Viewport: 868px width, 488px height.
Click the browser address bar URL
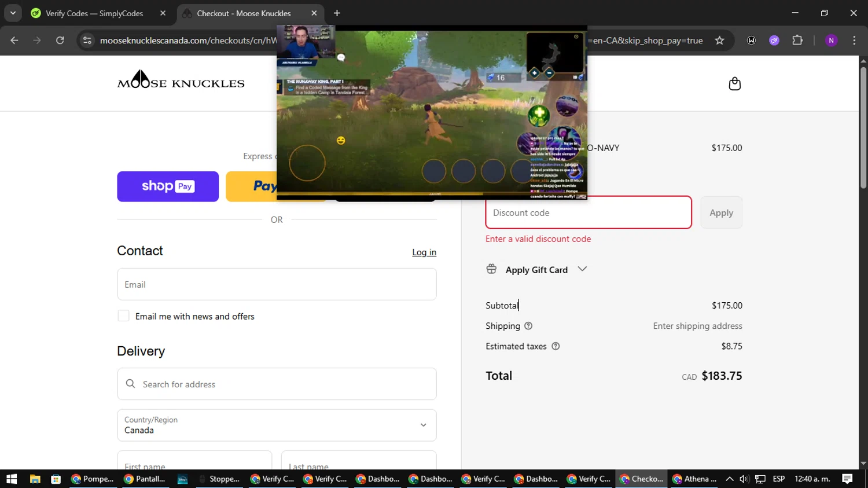(188, 41)
